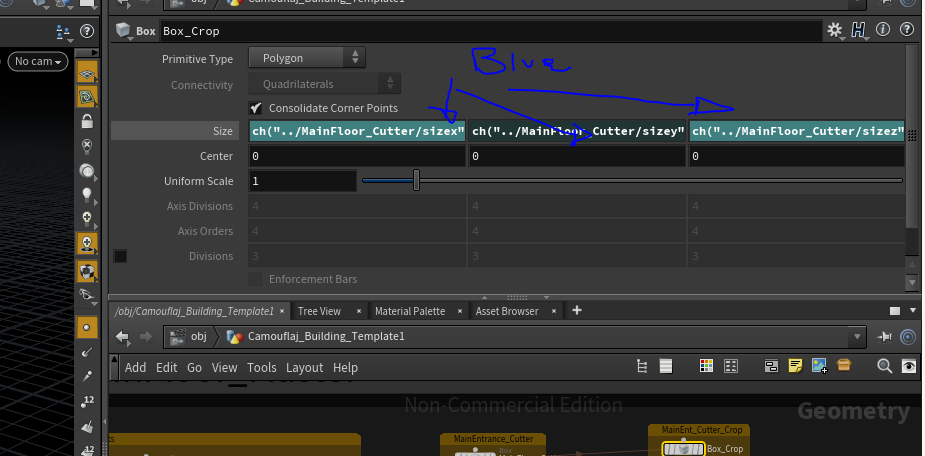
Task: Click the network pane link target icon
Action: point(908,336)
